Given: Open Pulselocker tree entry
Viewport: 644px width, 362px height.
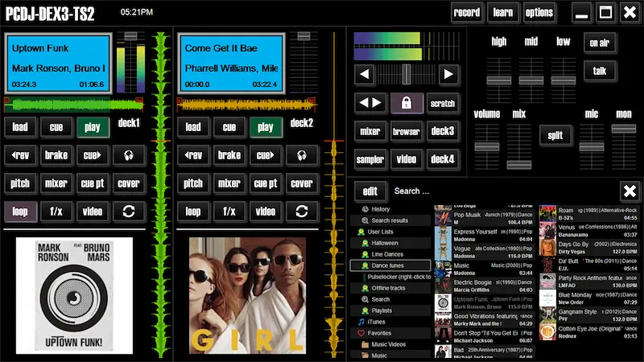Looking at the screenshot, I should [x=398, y=277].
